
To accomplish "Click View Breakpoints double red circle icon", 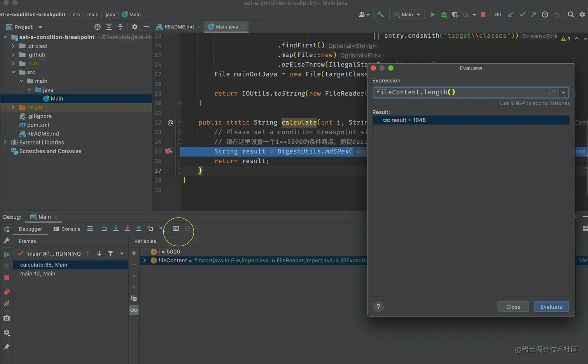I will point(7,292).
